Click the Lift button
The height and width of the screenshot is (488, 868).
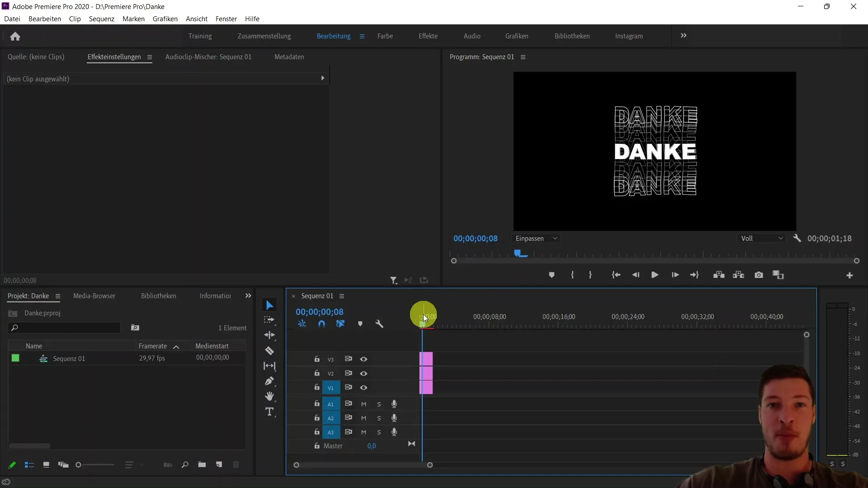point(719,275)
